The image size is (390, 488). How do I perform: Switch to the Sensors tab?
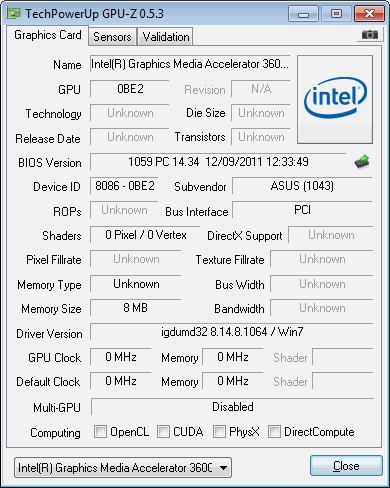click(112, 37)
